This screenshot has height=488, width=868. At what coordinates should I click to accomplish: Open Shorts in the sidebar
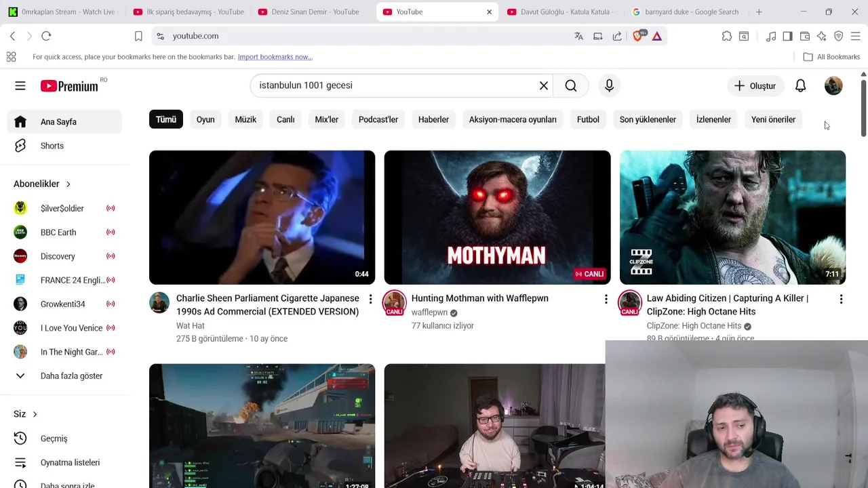pyautogui.click(x=64, y=146)
